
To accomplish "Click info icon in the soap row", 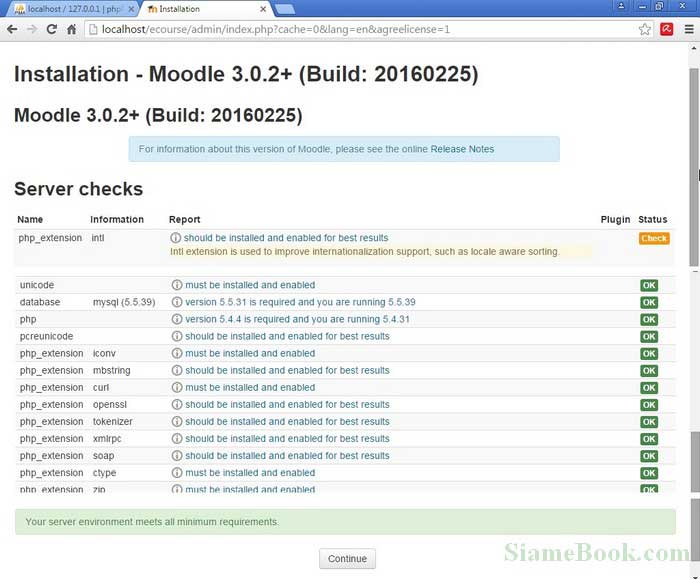I will point(177,455).
